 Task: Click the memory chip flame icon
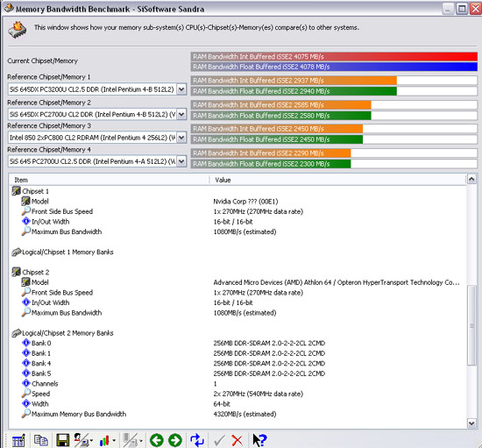click(18, 30)
